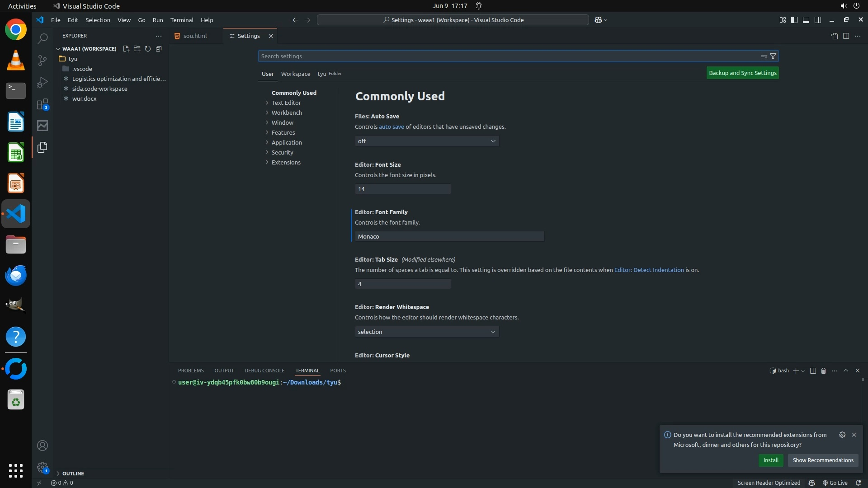Expand the Text Editor settings category

click(286, 103)
